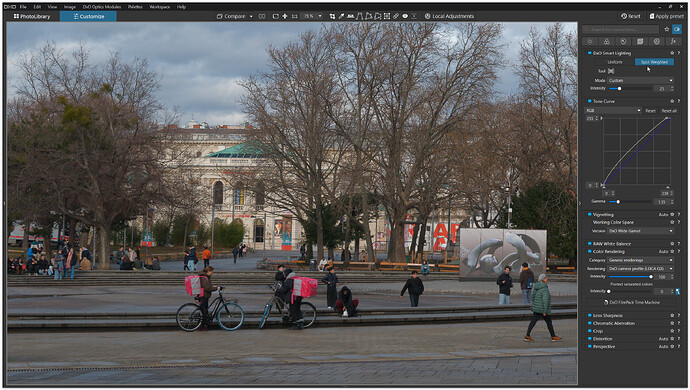
Task: Toggle DxO Smart Lighting correction on/off
Action: point(590,53)
